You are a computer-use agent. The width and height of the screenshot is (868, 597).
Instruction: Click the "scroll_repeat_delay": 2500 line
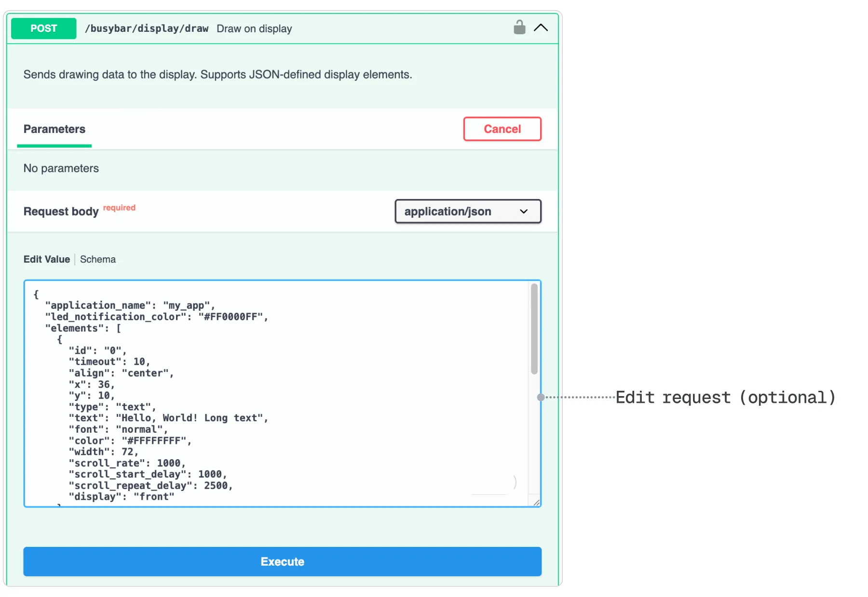tap(151, 485)
